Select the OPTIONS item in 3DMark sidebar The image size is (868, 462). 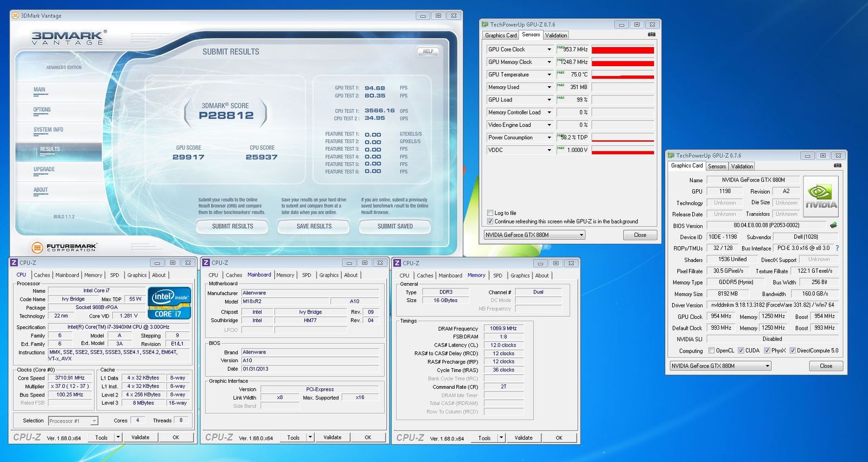point(42,110)
